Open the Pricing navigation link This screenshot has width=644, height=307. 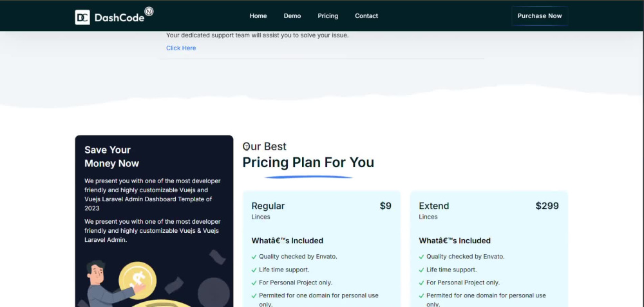click(328, 16)
